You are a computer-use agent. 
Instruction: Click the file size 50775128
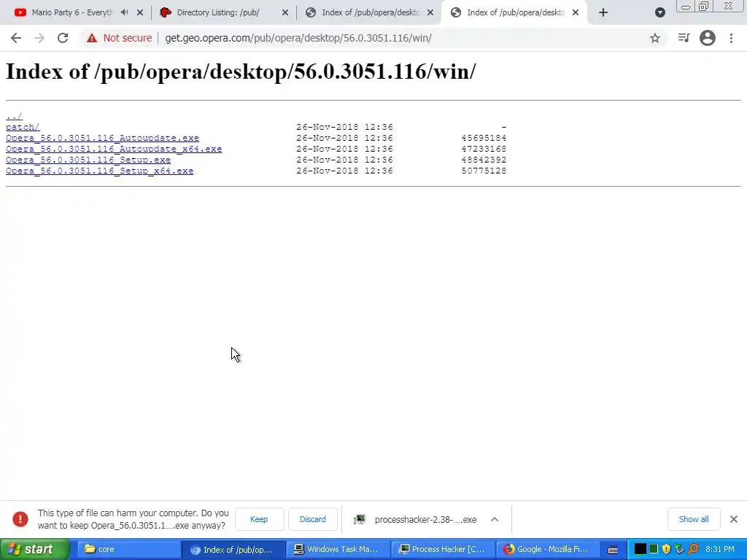point(484,171)
